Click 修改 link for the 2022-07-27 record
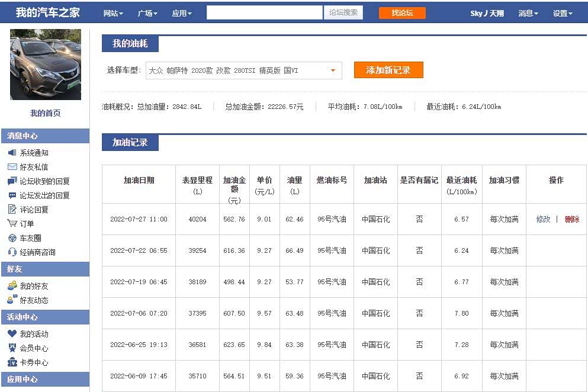Screen dimensions: 588x392 (543, 219)
